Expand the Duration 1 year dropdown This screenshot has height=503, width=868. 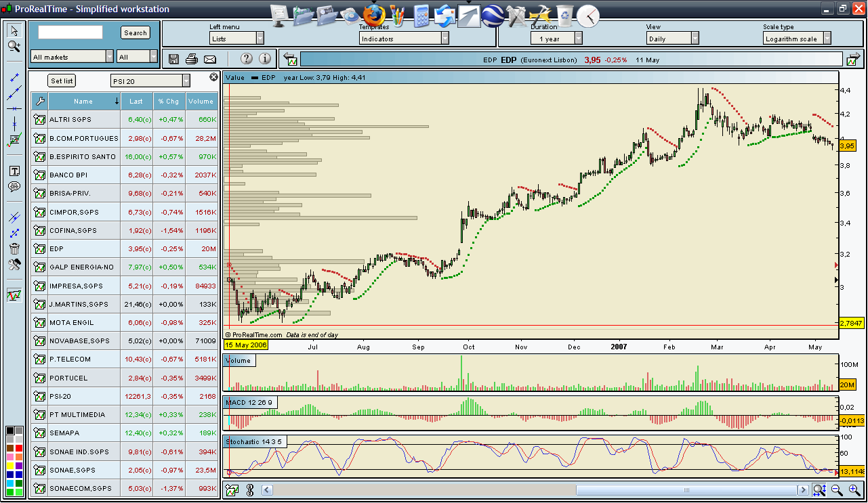tap(578, 39)
